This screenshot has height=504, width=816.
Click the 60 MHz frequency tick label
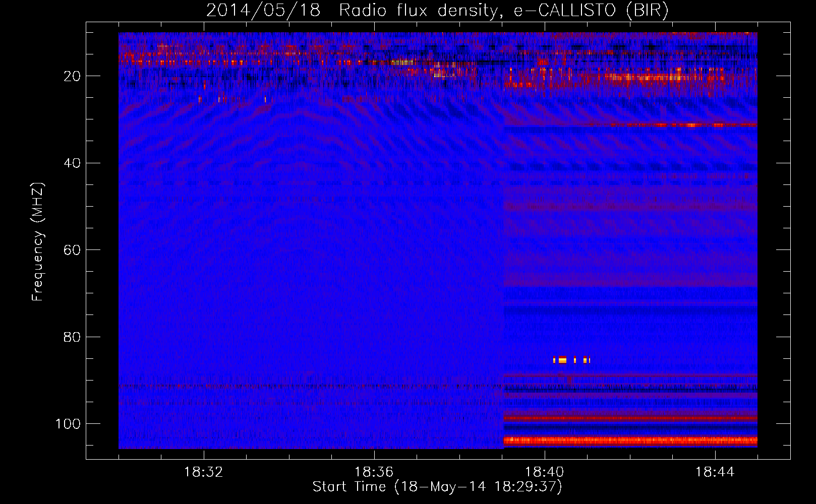click(x=72, y=250)
